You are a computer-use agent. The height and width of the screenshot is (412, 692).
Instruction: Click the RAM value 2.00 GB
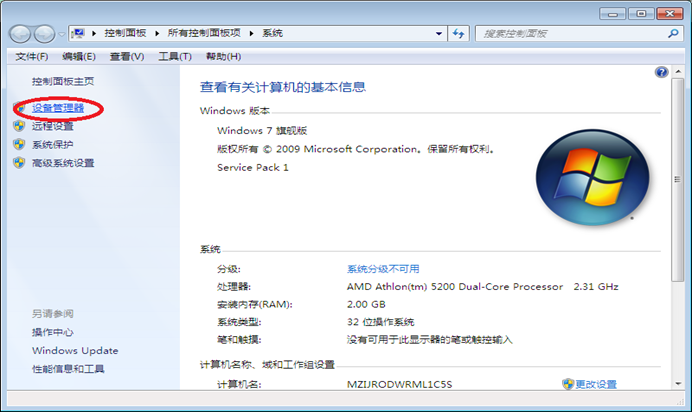pyautogui.click(x=366, y=304)
